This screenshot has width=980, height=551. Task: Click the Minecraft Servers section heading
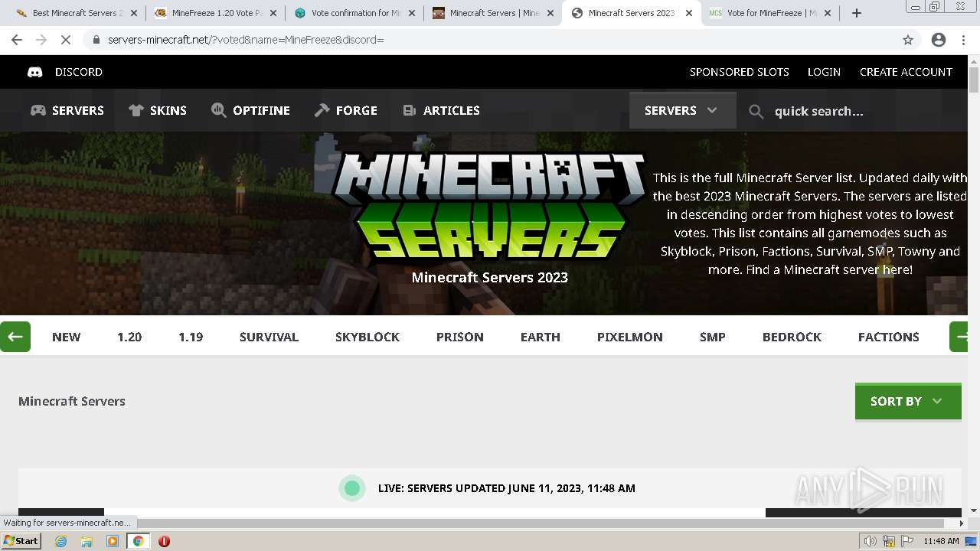(x=72, y=401)
